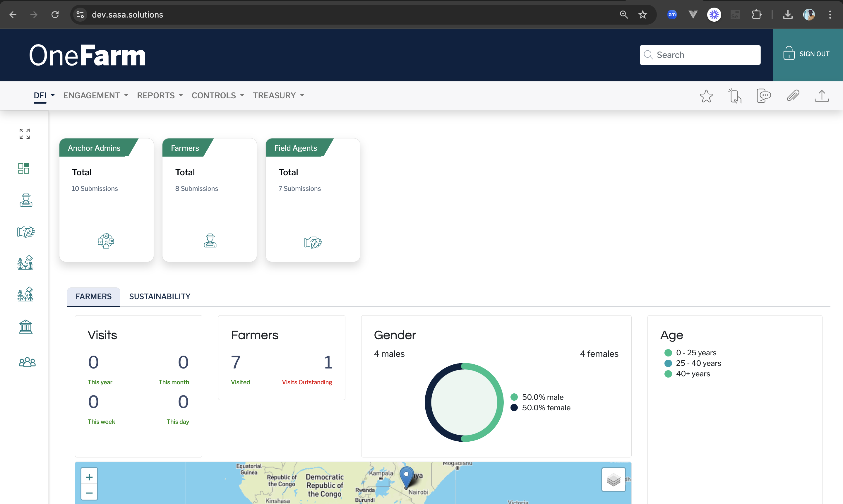This screenshot has width=843, height=504.
Task: Click the 50.0% male legend swatch
Action: click(x=514, y=397)
